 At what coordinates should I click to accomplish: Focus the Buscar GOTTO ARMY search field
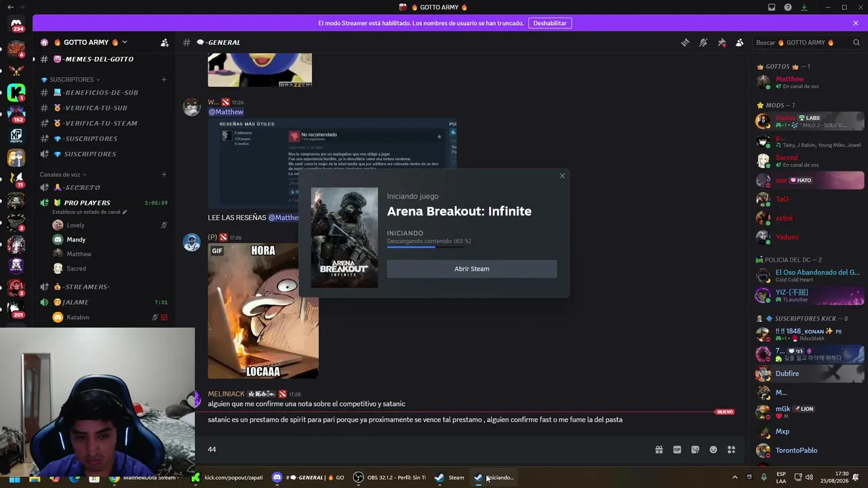coord(806,42)
